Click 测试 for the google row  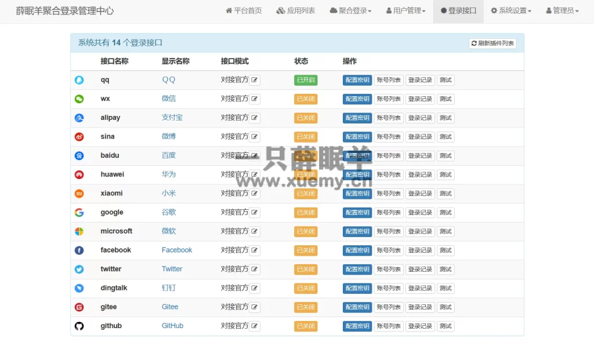(445, 212)
